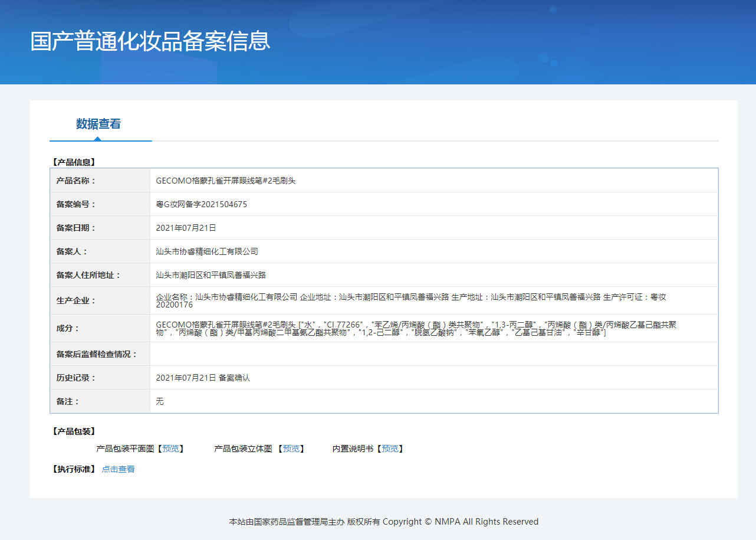The height and width of the screenshot is (540, 756).
Task: Click the 历史记录 entry 备案确认
Action: point(203,378)
